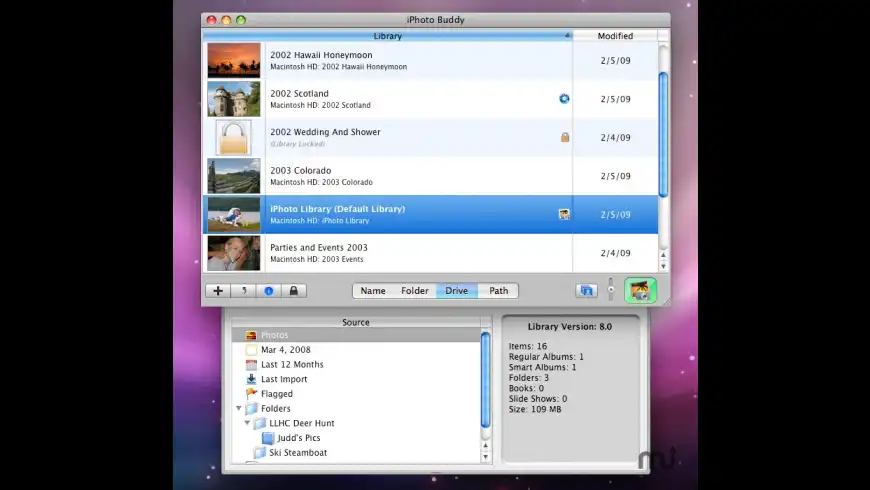Select the Parties and Events 2003 library name

coord(319,247)
